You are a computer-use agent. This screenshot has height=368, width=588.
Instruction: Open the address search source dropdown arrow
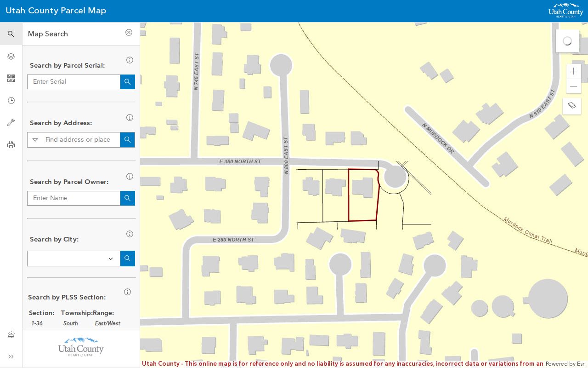coord(35,140)
